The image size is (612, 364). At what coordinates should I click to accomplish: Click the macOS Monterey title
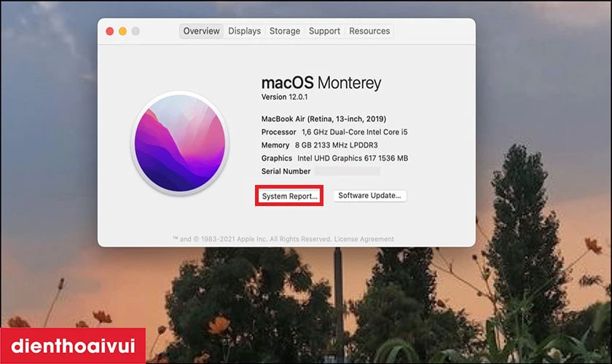pos(321,83)
